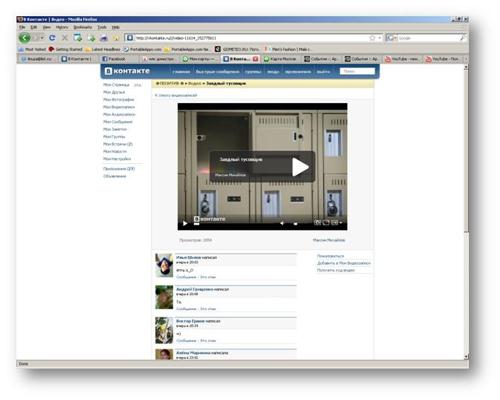The height and width of the screenshot is (400, 500).
Task: Switch to the Facebook tab
Action: pyautogui.click(x=114, y=59)
